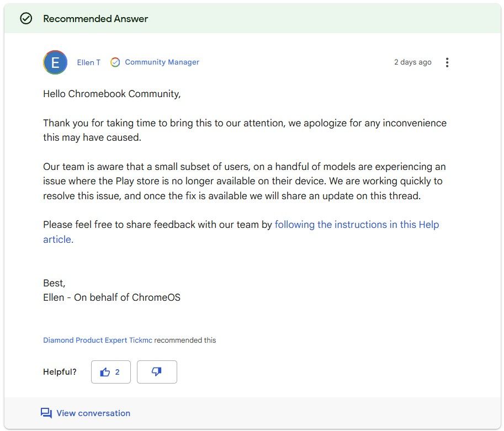Click the Recommended Answer checkmark icon
504x431 pixels.
tap(26, 18)
